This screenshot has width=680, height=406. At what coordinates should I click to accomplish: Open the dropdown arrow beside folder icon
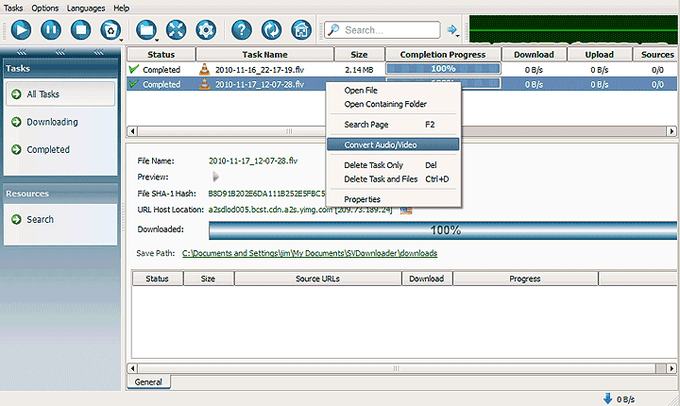coord(157,40)
